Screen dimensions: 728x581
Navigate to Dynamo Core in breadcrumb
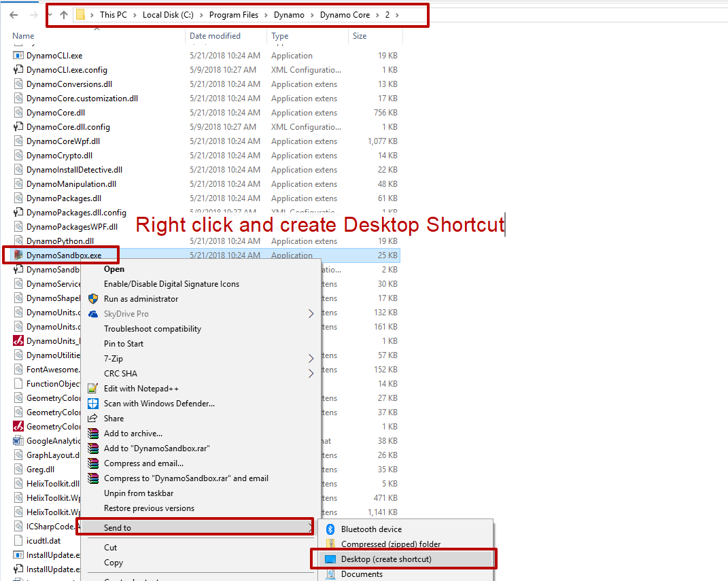click(345, 15)
